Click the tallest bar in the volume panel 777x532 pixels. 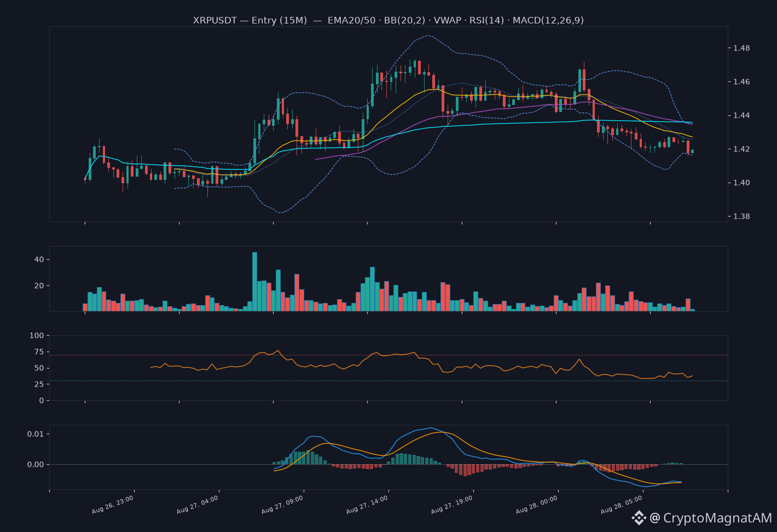click(254, 282)
